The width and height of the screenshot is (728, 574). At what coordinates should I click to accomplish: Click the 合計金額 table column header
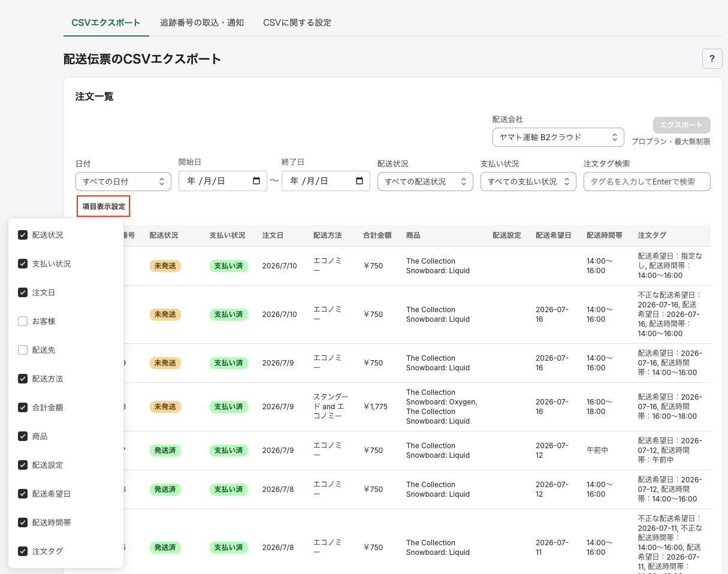tap(377, 235)
